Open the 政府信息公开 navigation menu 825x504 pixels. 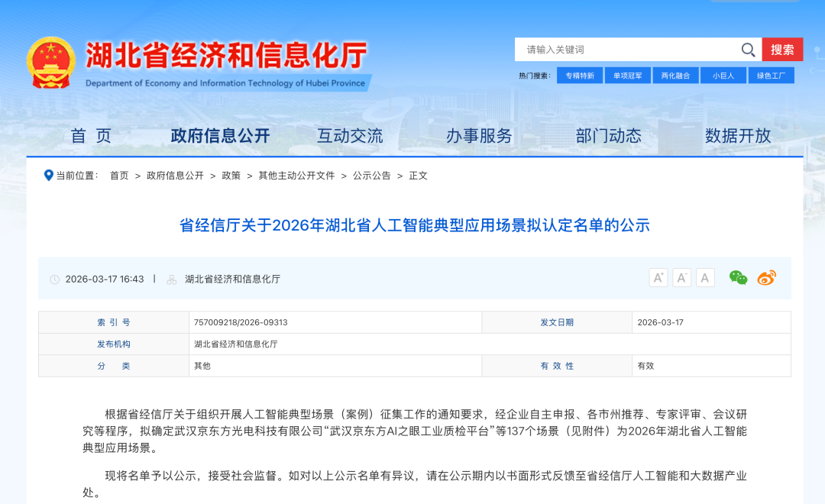[220, 136]
